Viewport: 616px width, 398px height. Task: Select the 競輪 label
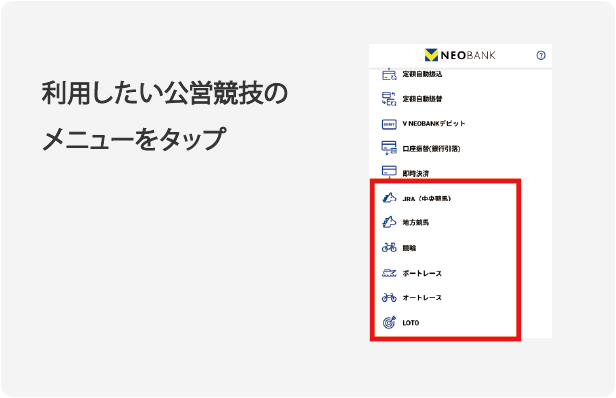pyautogui.click(x=409, y=248)
